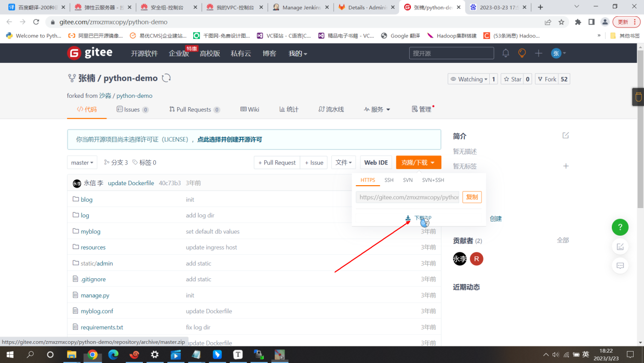
Task: Click the share page icon in address bar
Action: click(548, 22)
